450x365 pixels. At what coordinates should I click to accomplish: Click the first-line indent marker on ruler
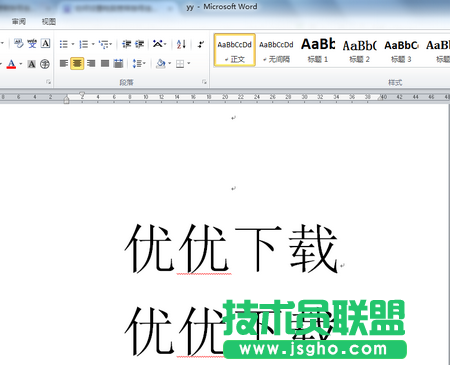(82, 95)
